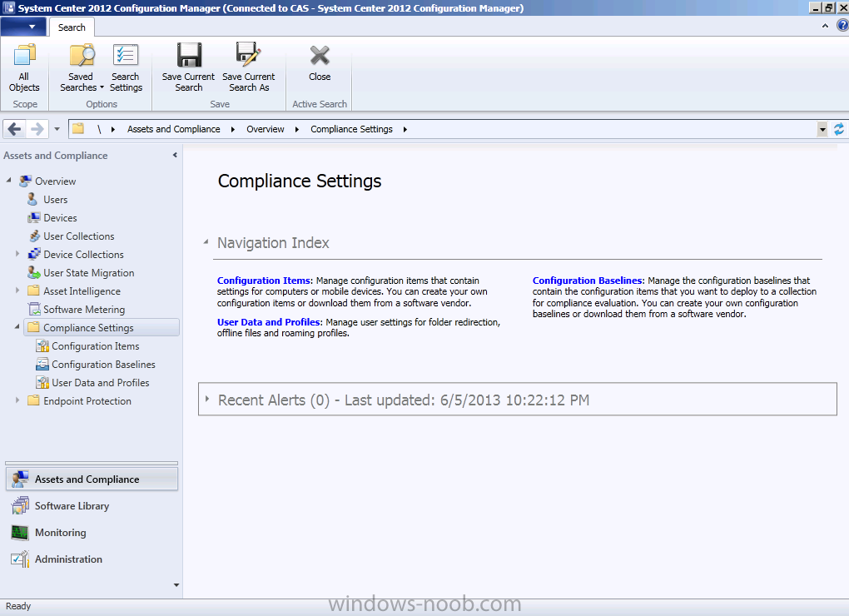Select the User Collections icon
Image resolution: width=849 pixels, height=616 pixels.
tap(34, 236)
